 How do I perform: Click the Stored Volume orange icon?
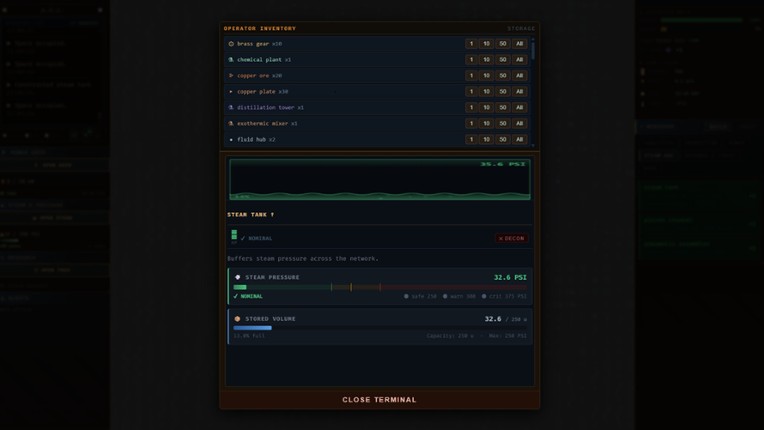pos(238,319)
